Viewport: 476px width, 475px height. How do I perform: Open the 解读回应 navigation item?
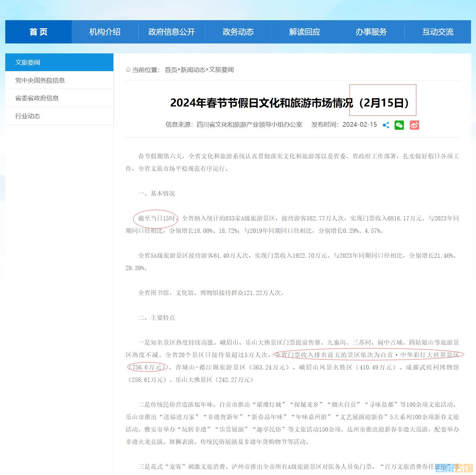[304, 32]
